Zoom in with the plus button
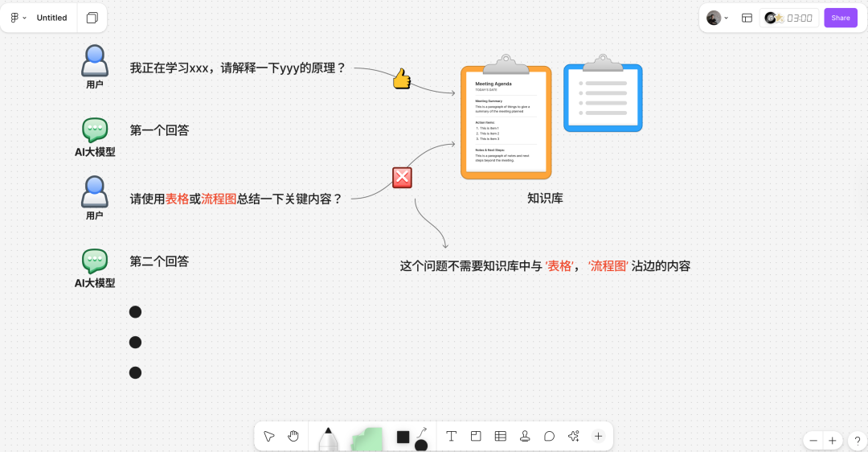 click(832, 441)
